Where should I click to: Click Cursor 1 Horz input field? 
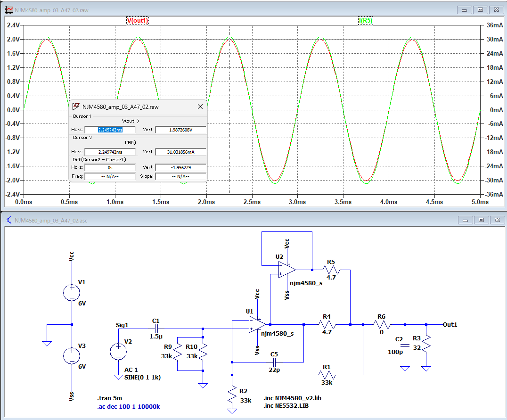click(x=110, y=130)
